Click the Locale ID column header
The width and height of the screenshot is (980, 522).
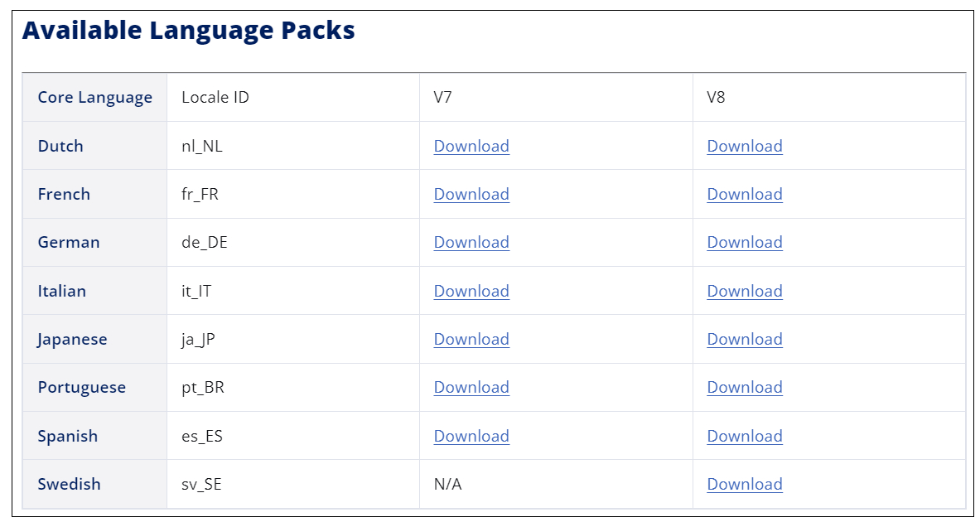(215, 97)
